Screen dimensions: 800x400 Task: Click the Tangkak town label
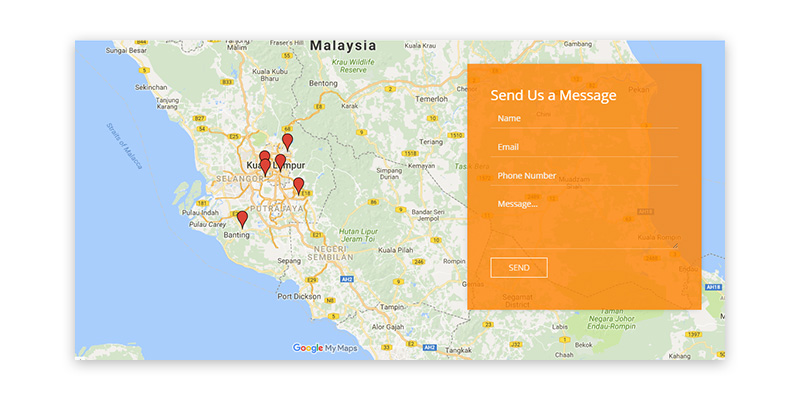click(458, 351)
